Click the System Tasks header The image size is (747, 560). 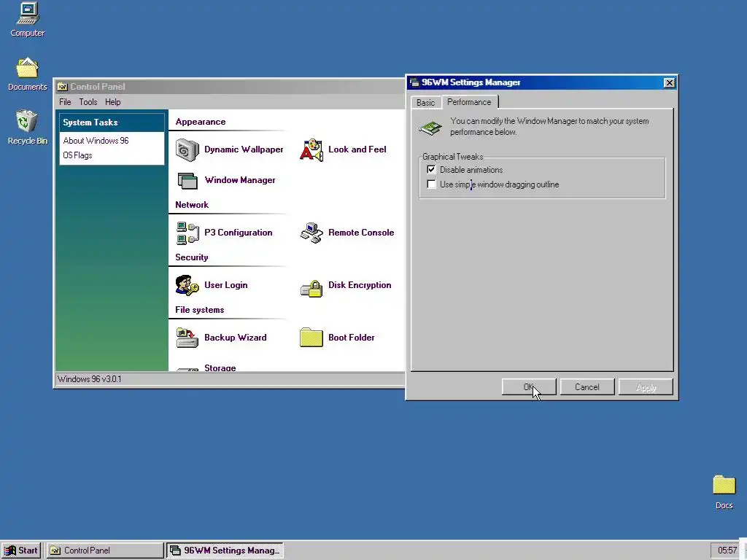(112, 122)
